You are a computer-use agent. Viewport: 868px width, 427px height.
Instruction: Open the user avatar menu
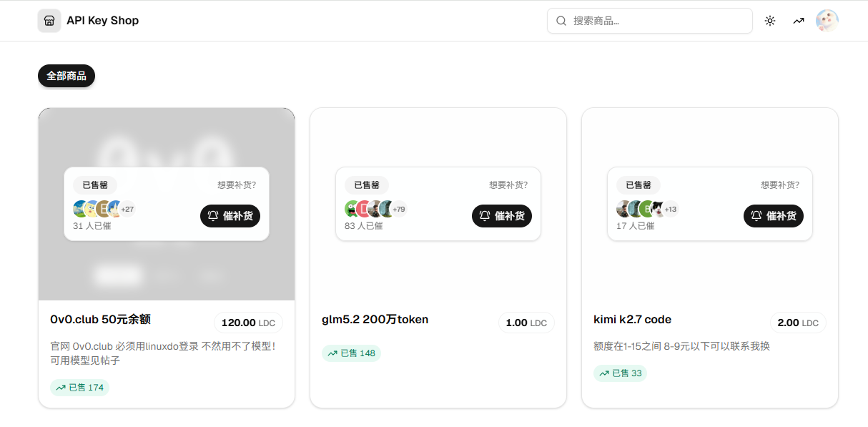tap(827, 21)
